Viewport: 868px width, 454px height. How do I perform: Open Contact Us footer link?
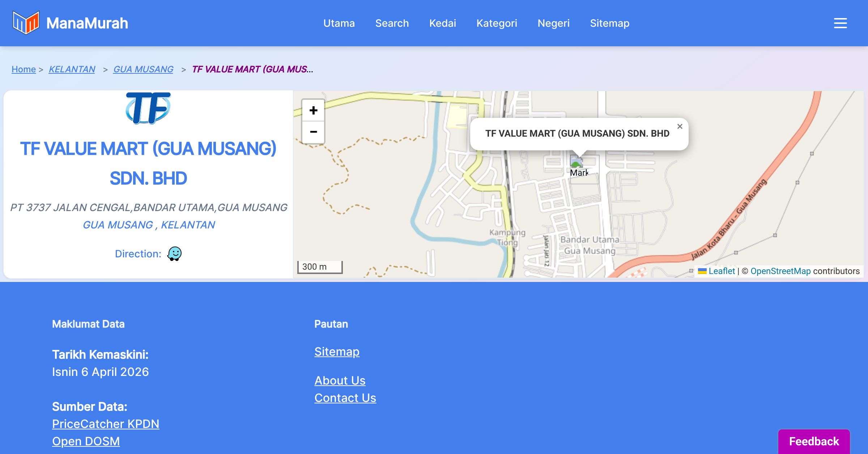(x=345, y=398)
